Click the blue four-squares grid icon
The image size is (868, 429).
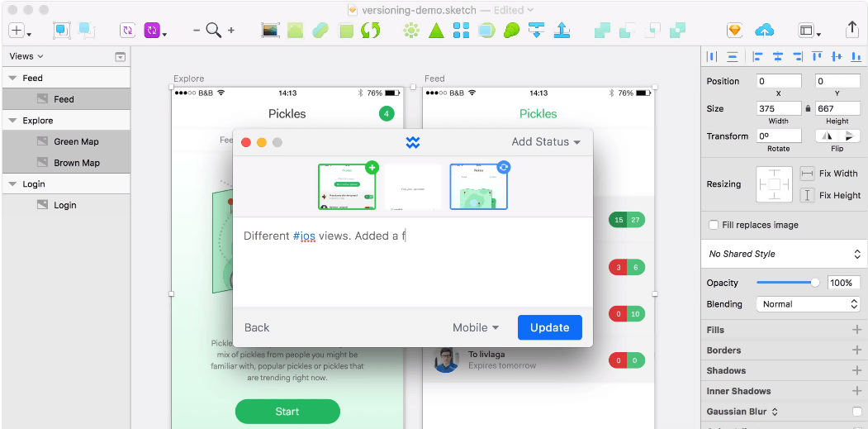[461, 31]
